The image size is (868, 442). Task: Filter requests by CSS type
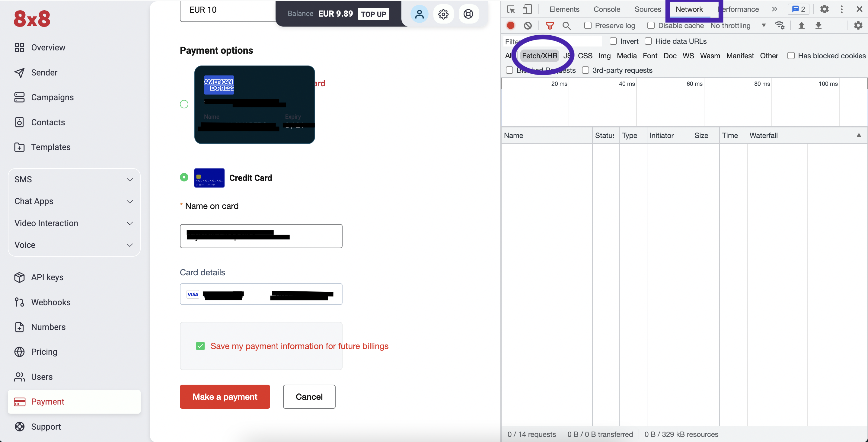tap(585, 56)
